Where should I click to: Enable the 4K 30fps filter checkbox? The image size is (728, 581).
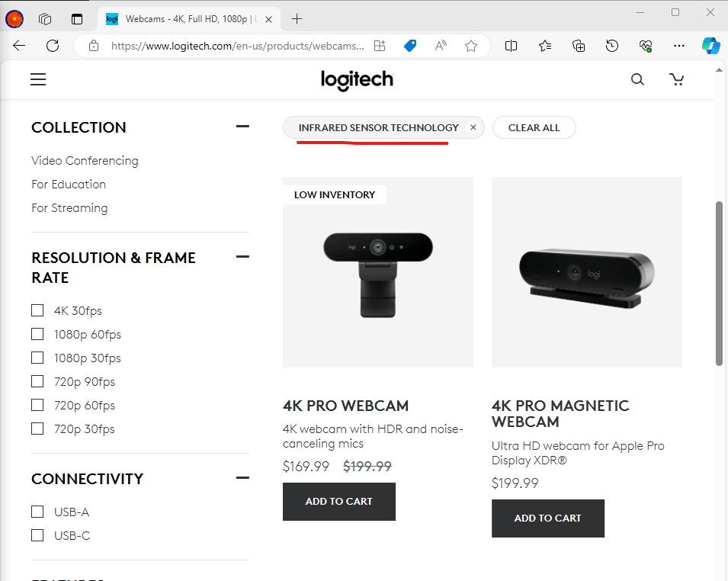click(x=37, y=310)
